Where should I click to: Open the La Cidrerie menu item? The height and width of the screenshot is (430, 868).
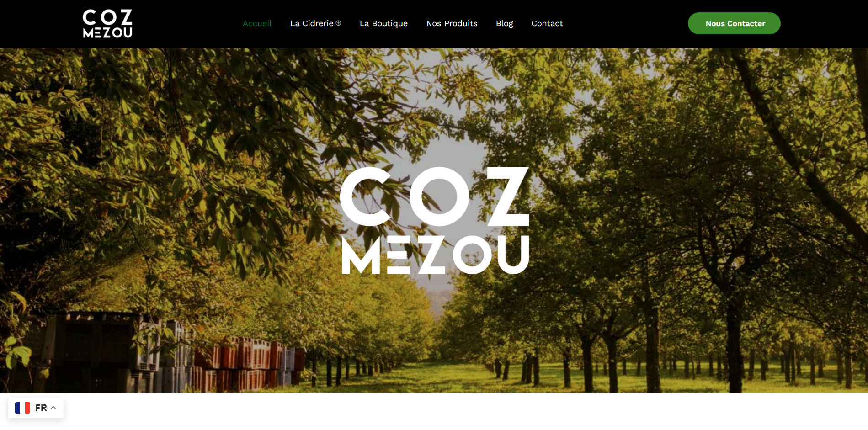312,23
